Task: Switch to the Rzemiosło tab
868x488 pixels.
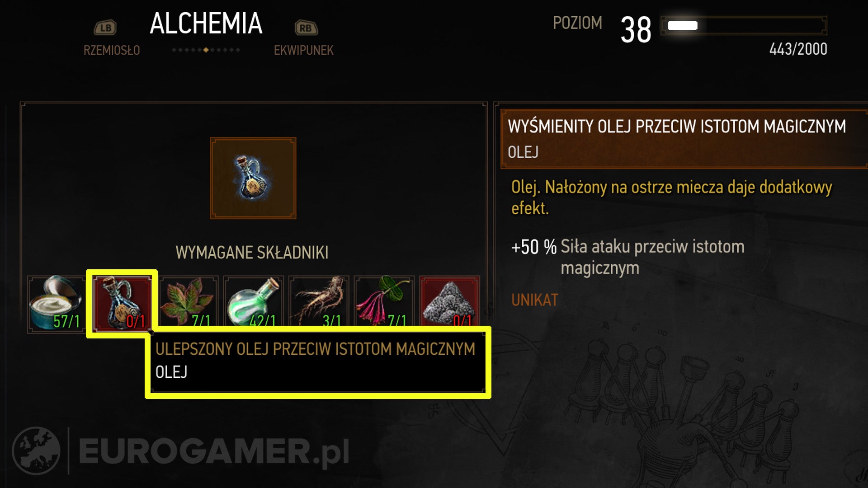Action: click(x=112, y=50)
